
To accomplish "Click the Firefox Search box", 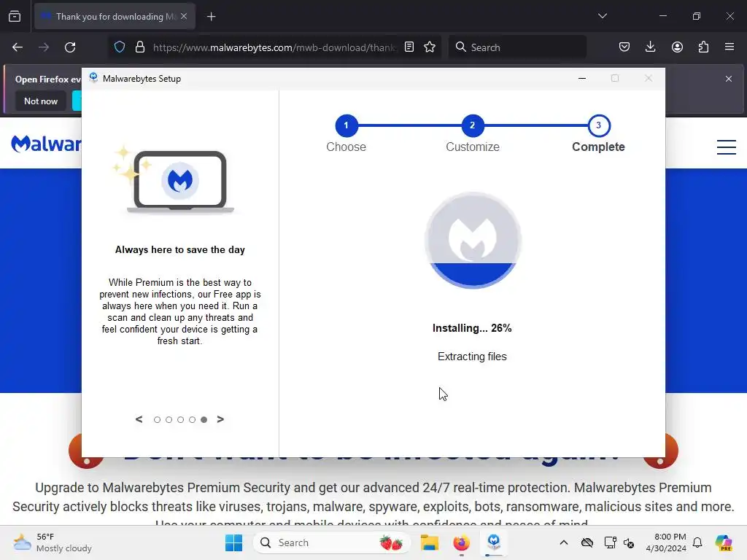I will click(517, 47).
